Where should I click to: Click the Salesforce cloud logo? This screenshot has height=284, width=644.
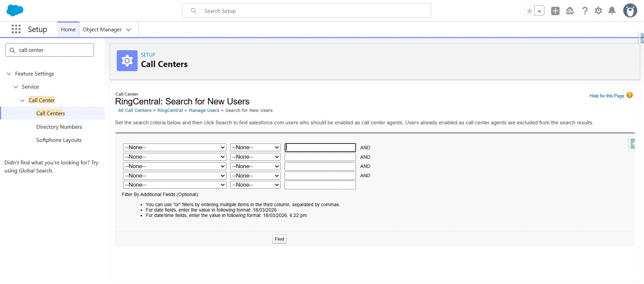(x=15, y=10)
